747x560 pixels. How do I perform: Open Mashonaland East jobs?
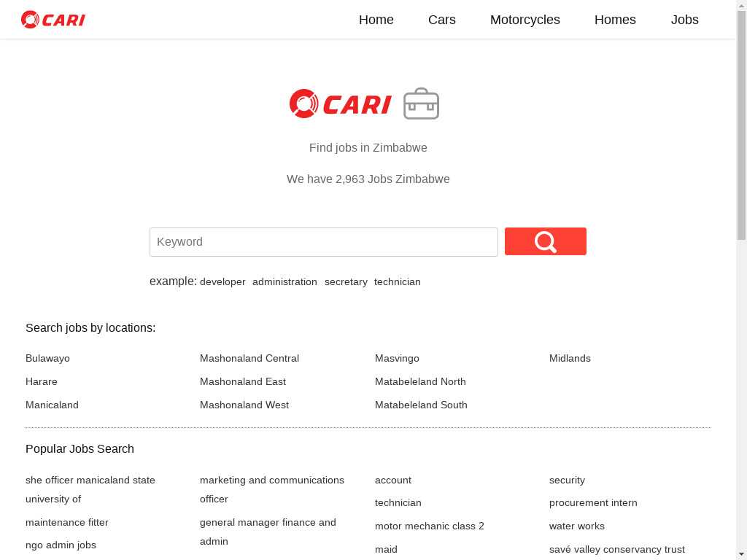242,381
